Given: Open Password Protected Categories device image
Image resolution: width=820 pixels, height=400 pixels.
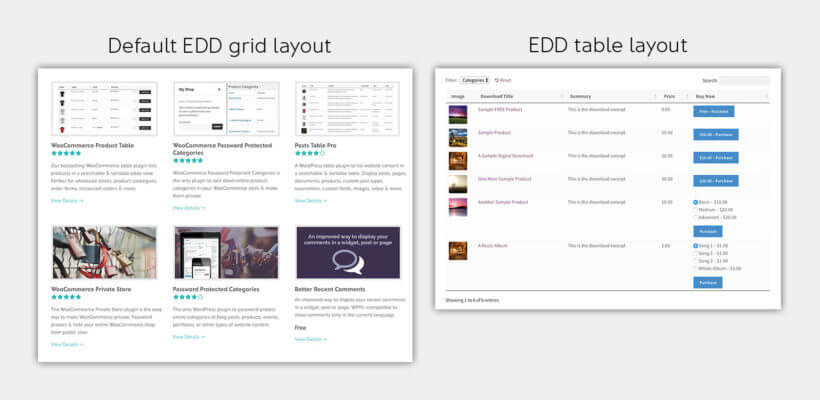Looking at the screenshot, I should [226, 253].
